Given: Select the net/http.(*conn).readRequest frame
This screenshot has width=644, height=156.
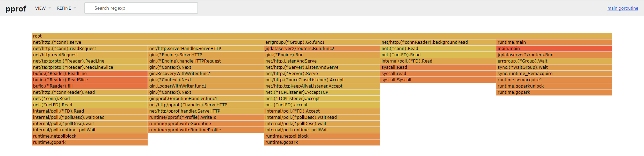Looking at the screenshot, I should (x=90, y=49).
